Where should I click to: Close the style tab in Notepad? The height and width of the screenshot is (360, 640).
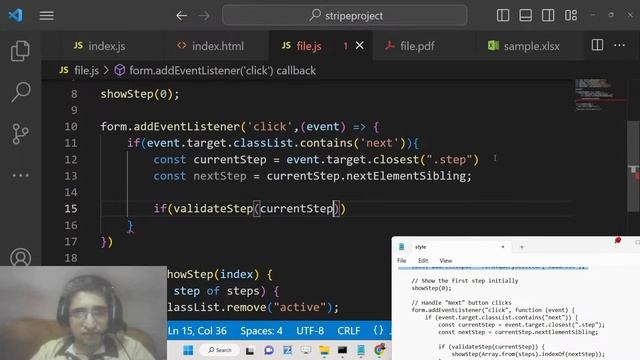click(502, 247)
